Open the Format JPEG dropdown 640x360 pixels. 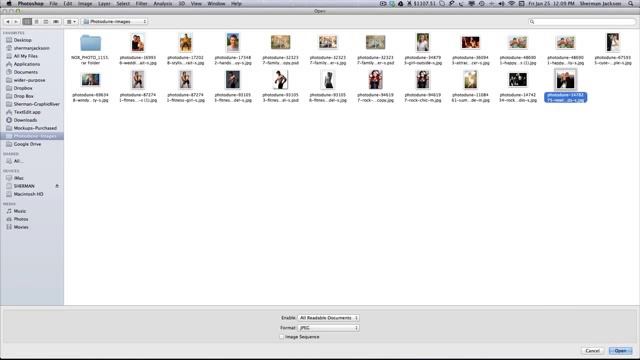328,328
